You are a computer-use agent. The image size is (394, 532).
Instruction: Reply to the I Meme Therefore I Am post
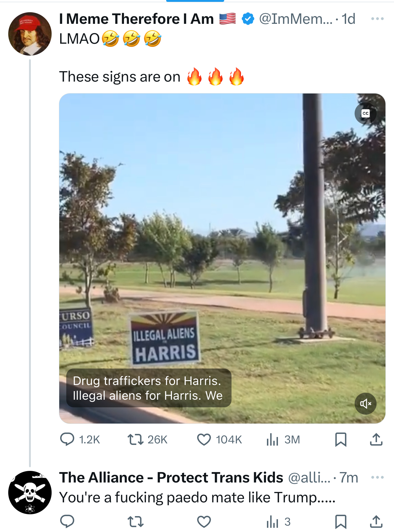[x=67, y=439]
